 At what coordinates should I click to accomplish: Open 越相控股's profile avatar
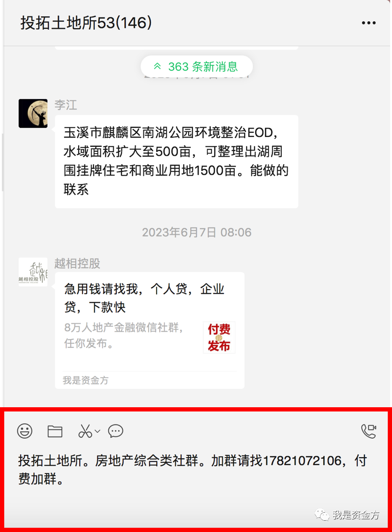point(33,272)
